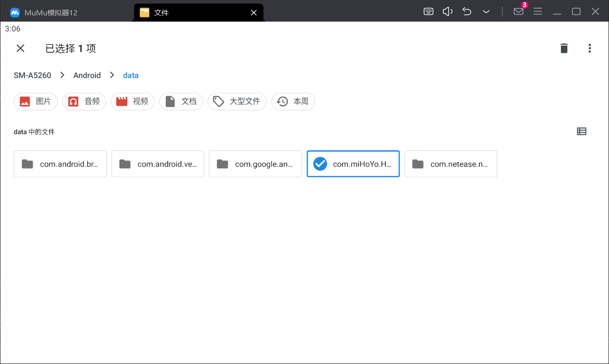Switch to list view layout
Screen dimensions: 609x364
582,131
